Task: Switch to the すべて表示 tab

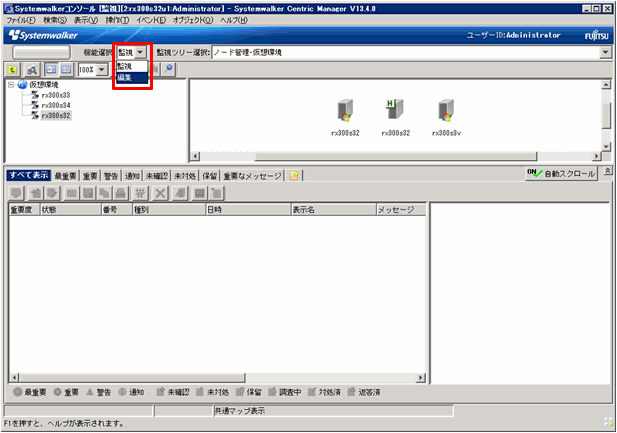Action: (x=29, y=175)
